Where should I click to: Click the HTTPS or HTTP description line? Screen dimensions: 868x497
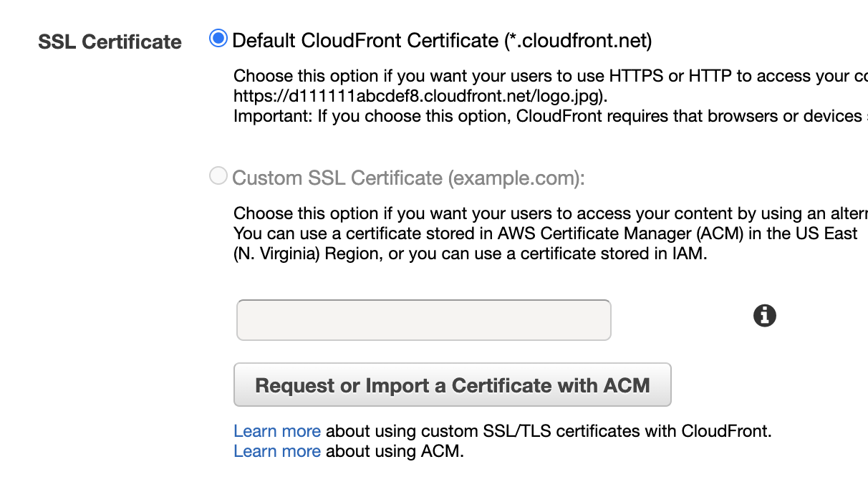tap(551, 76)
